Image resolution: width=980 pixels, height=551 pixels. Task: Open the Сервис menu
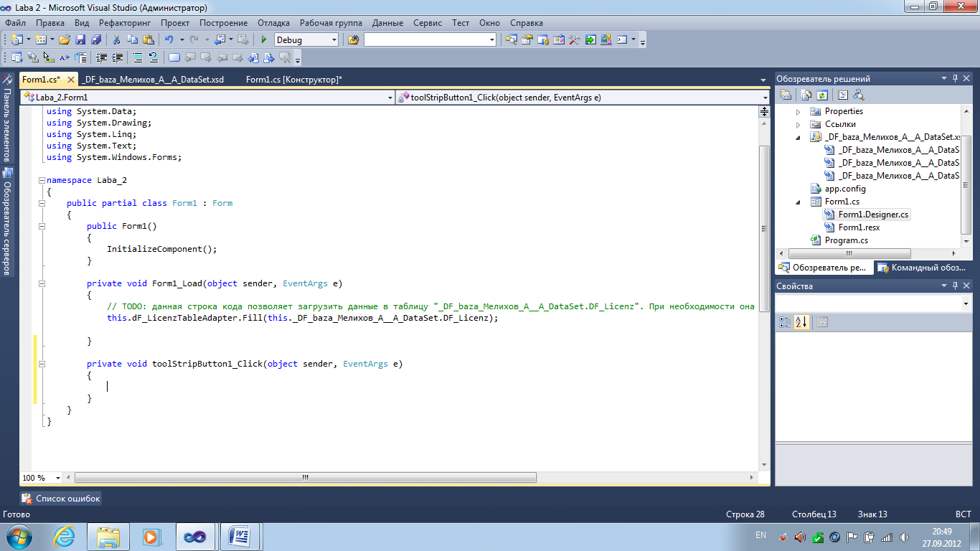(428, 23)
